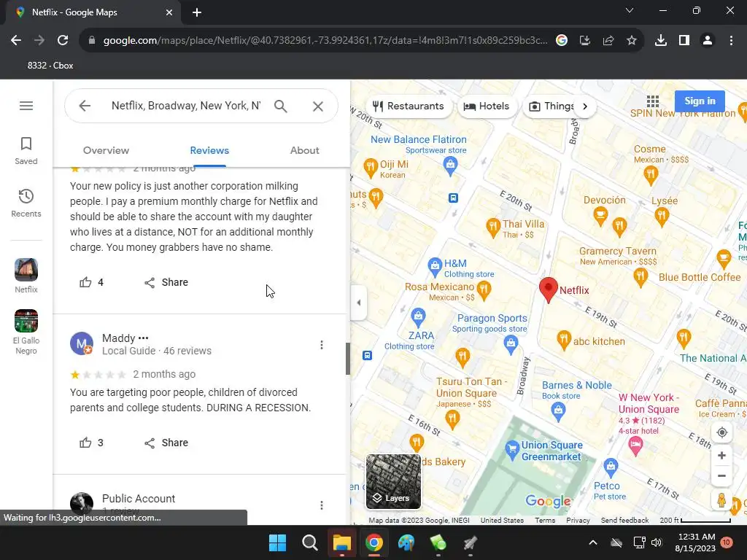Open Maddy's profile avatar
The image size is (747, 560).
[82, 343]
